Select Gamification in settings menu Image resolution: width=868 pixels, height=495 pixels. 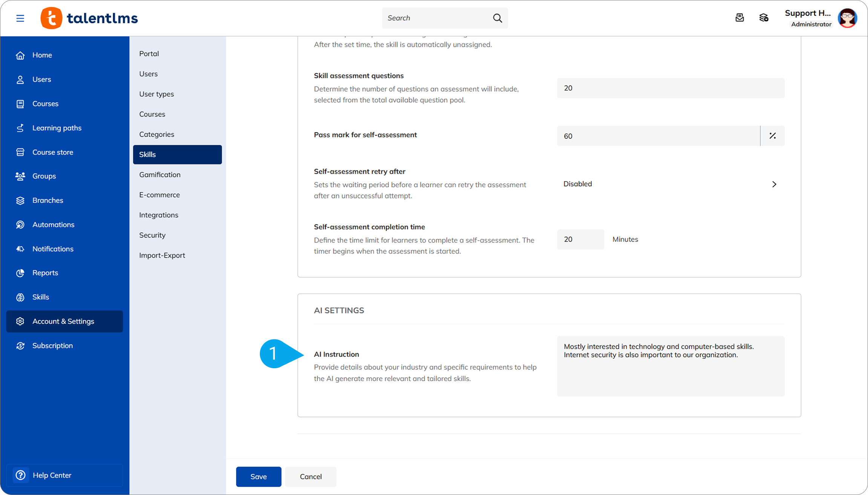click(159, 175)
